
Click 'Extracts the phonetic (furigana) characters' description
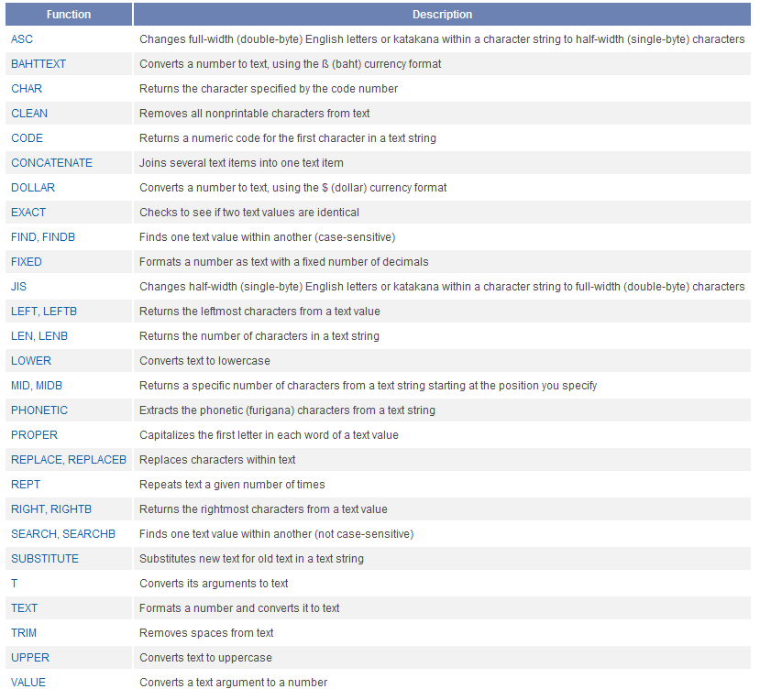pyautogui.click(x=288, y=410)
